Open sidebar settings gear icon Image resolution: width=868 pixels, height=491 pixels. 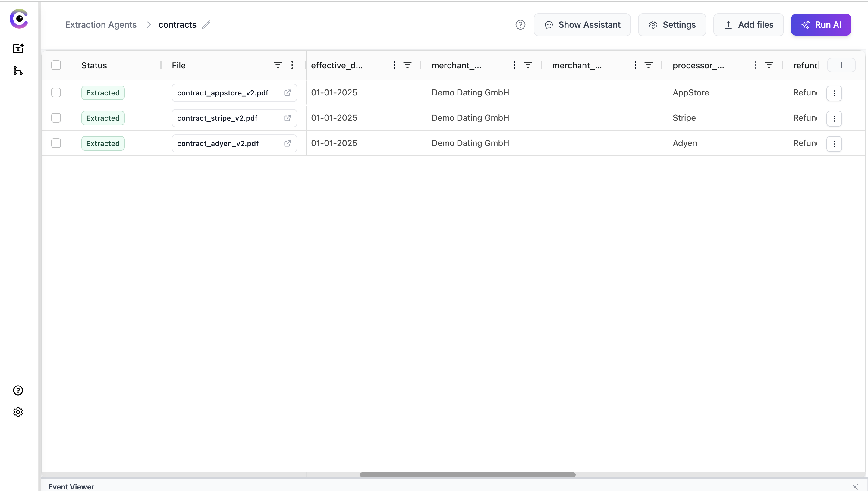point(18,412)
